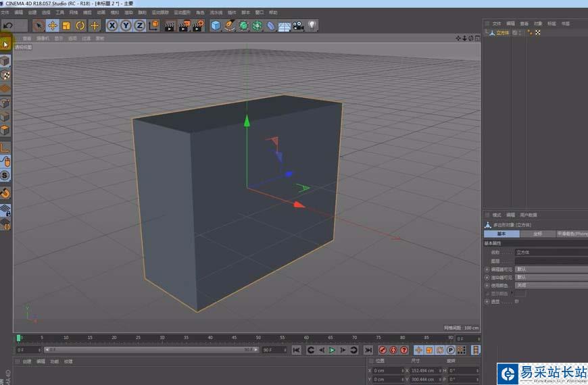Toggle the 透显 animation radio dot
Screen dimensions: 588x385
(x=487, y=301)
